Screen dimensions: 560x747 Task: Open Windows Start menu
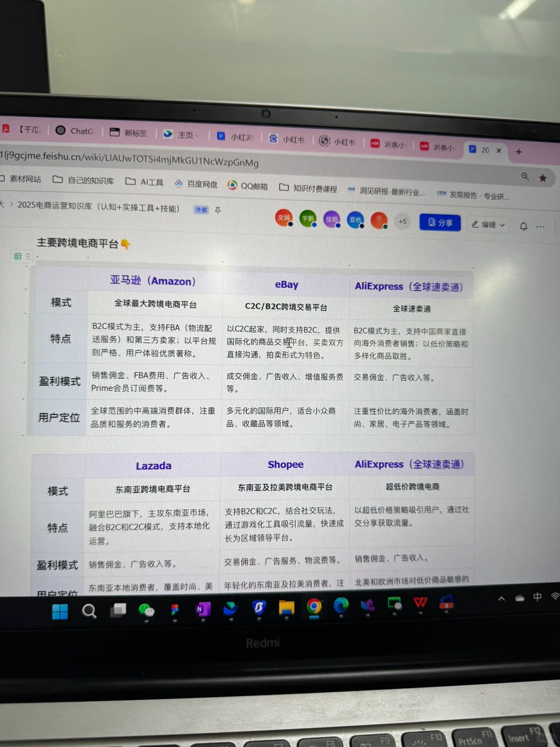pyautogui.click(x=60, y=612)
